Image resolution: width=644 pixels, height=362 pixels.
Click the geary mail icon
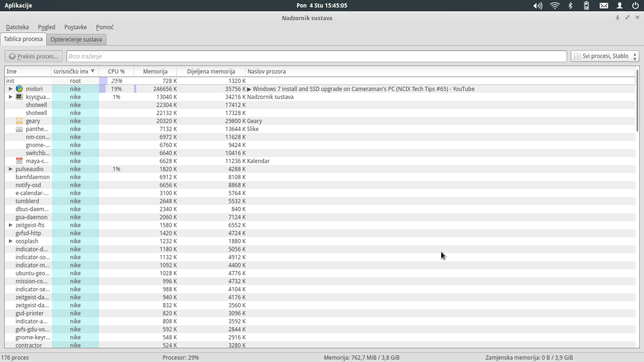19,121
